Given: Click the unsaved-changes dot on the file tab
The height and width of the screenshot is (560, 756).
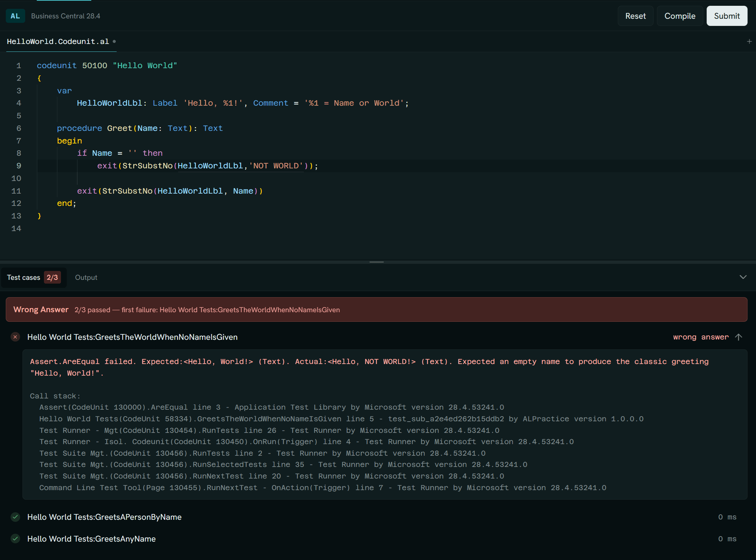Looking at the screenshot, I should click(x=114, y=42).
